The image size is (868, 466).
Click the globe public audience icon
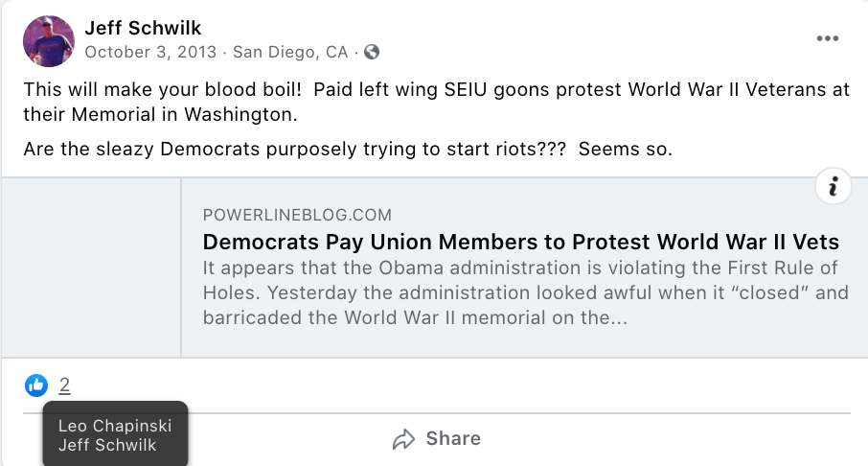point(372,52)
